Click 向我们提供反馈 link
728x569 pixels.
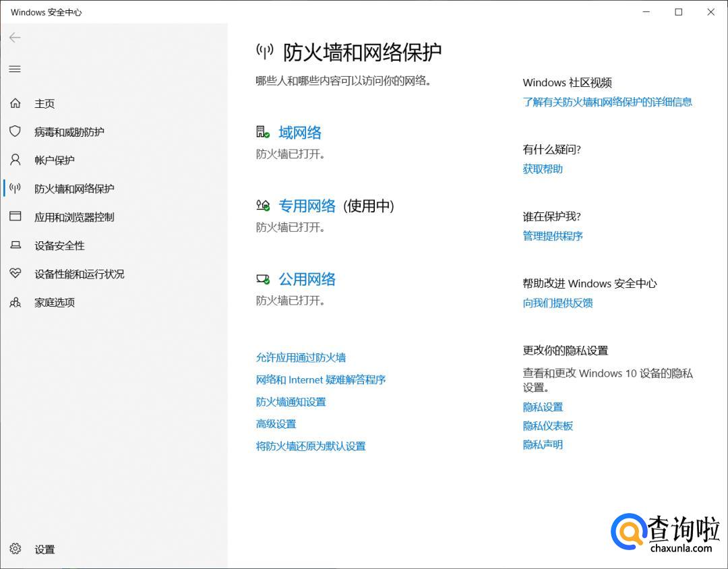[557, 303]
